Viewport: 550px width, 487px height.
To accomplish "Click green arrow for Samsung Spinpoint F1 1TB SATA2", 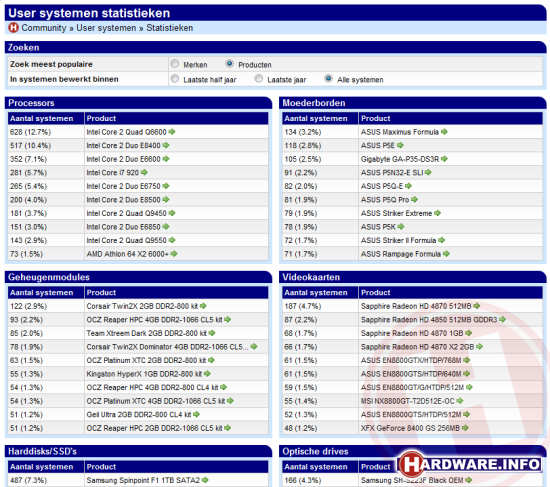I will 205,480.
